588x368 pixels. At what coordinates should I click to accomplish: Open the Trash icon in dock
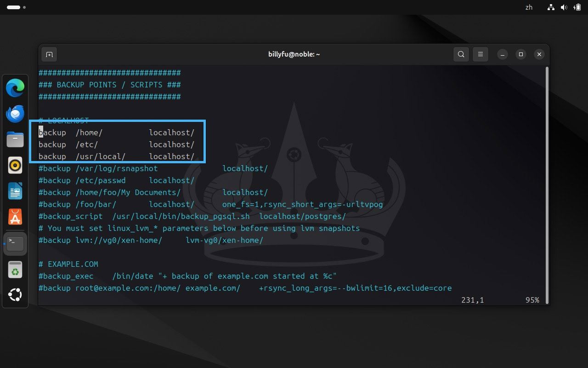click(15, 270)
